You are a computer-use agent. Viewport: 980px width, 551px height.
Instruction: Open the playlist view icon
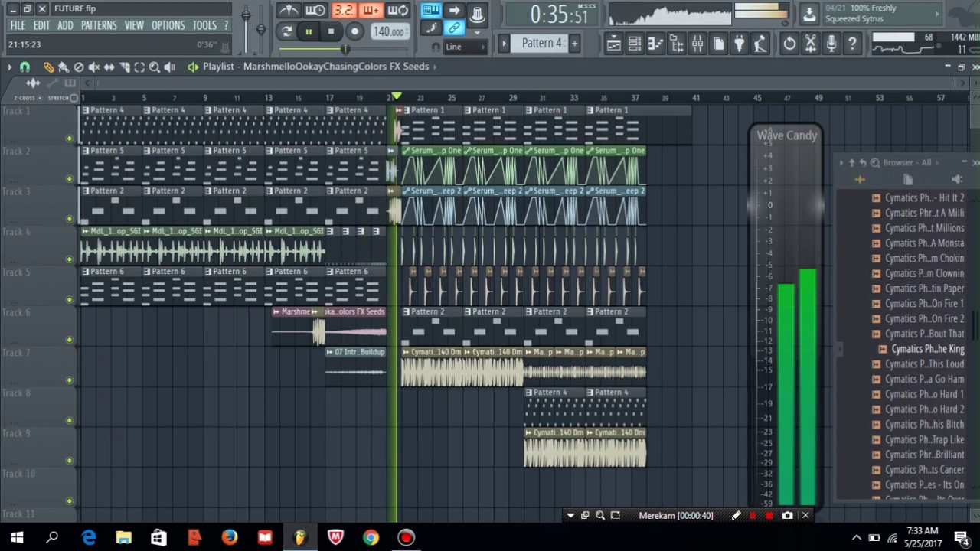pos(614,44)
